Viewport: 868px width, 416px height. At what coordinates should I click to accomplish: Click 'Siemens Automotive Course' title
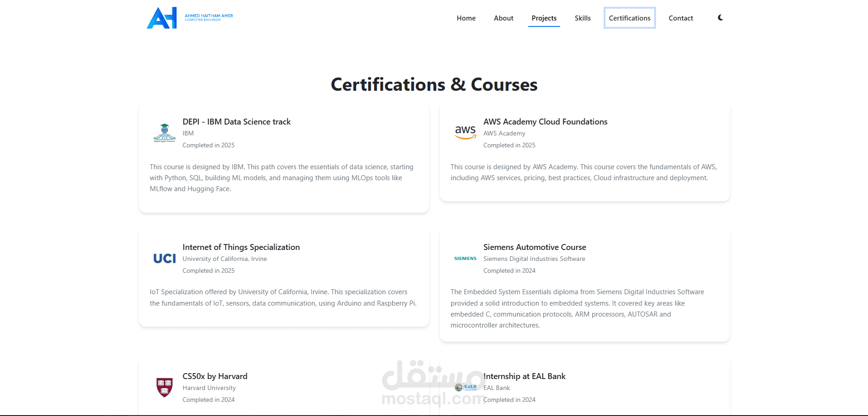pos(535,247)
